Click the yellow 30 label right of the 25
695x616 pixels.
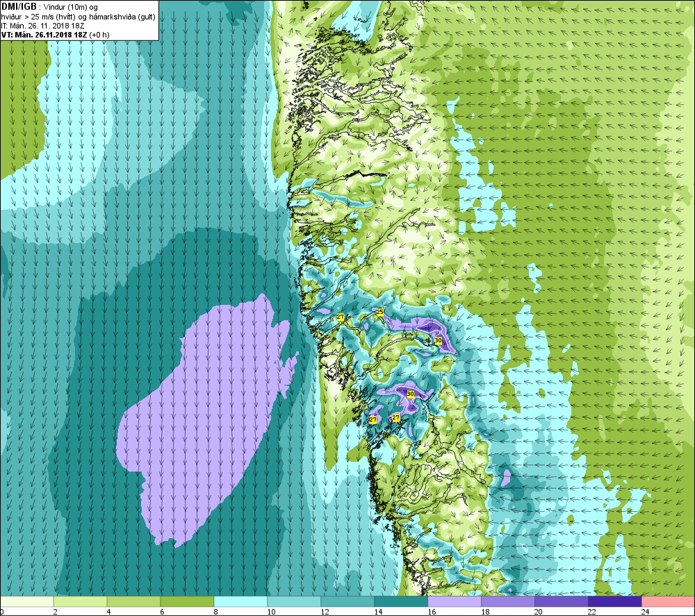[439, 340]
